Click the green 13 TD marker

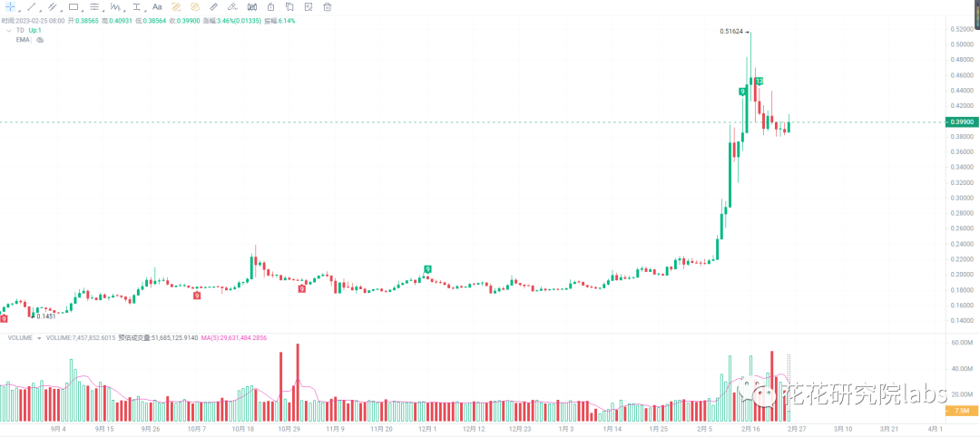click(x=759, y=82)
